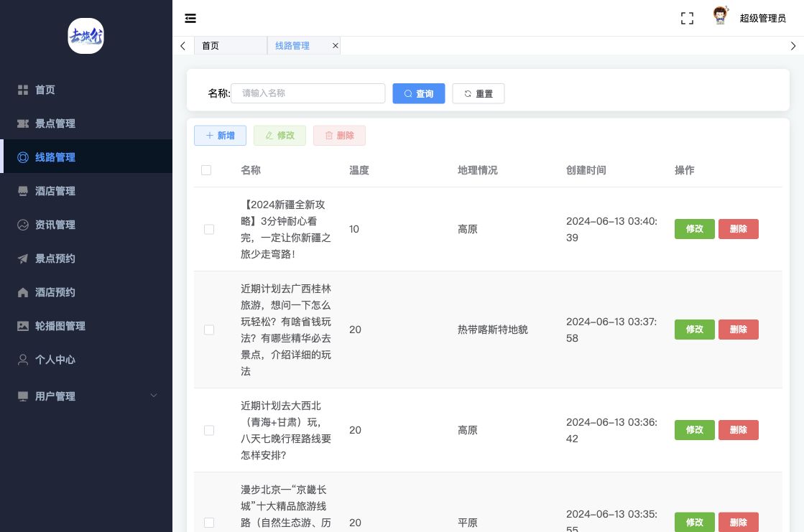Select all rows with header checkbox
The image size is (804, 532).
click(206, 170)
